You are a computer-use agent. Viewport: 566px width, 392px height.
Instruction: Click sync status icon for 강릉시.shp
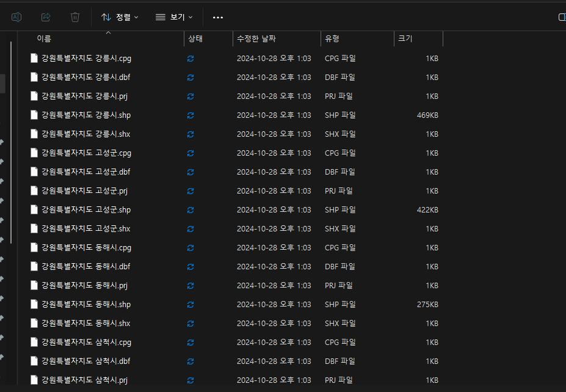pyautogui.click(x=190, y=115)
